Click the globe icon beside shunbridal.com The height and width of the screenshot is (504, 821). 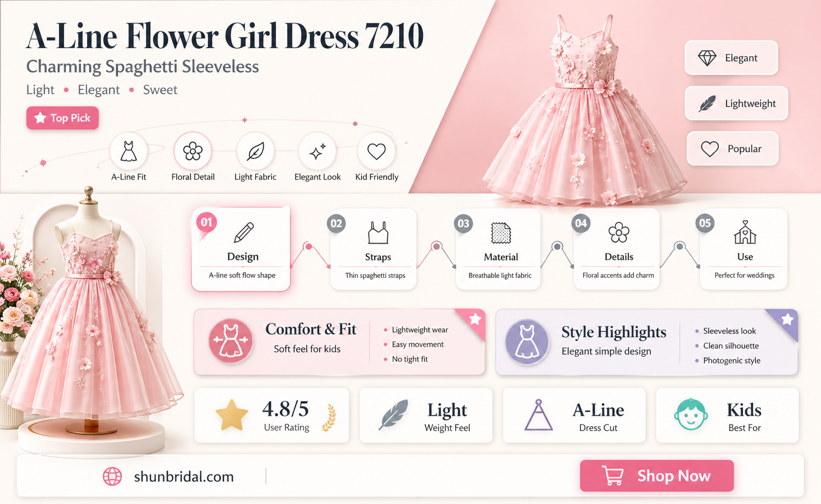[112, 476]
